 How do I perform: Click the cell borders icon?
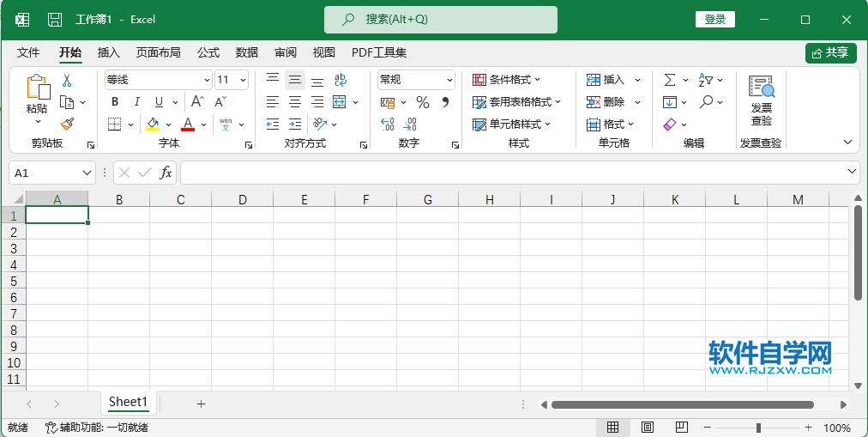coord(115,124)
